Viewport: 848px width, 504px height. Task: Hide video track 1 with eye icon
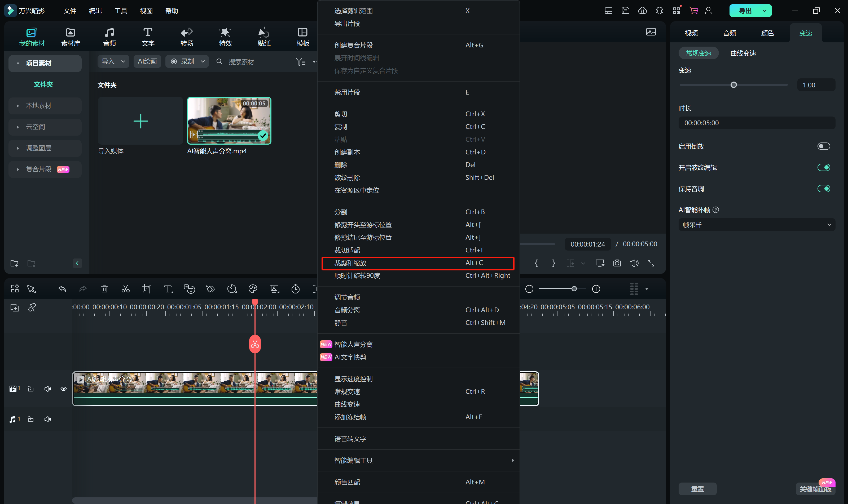tap(64, 389)
